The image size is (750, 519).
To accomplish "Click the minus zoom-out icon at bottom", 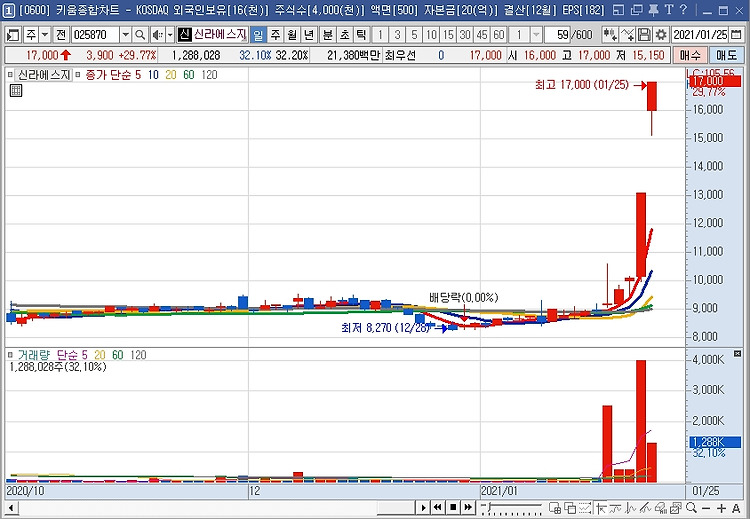I will [706, 508].
